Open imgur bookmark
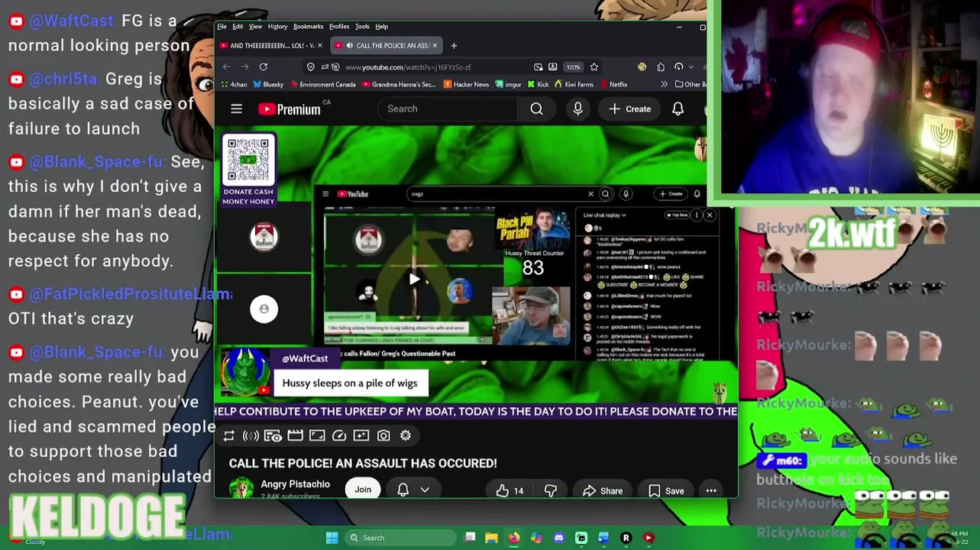This screenshot has height=550, width=980. pos(509,85)
